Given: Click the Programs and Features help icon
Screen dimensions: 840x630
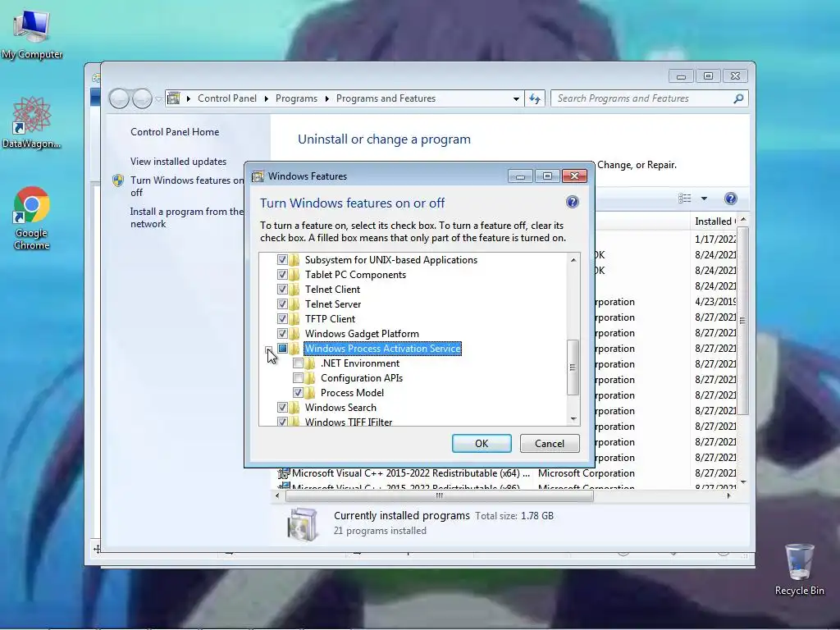Looking at the screenshot, I should 730,199.
